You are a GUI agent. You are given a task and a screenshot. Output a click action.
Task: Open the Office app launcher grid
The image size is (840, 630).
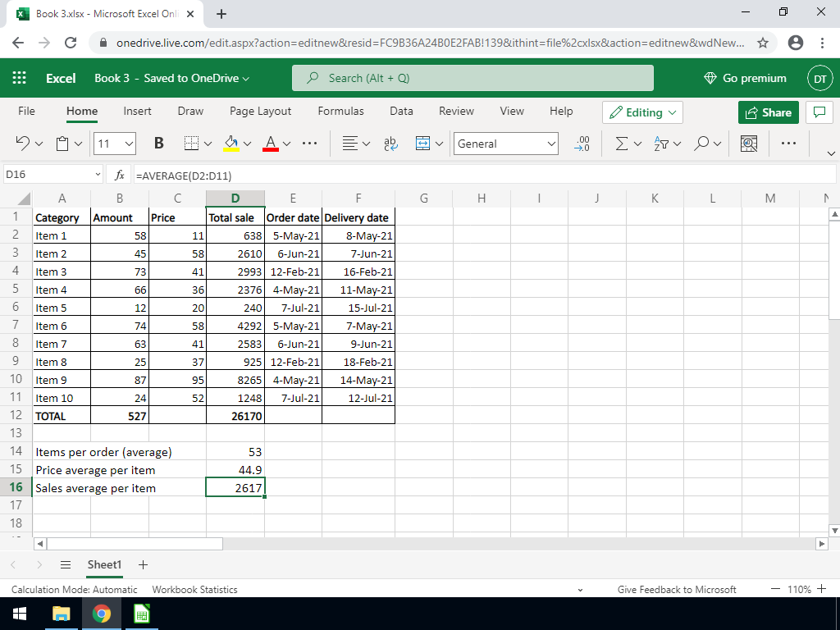coord(20,78)
